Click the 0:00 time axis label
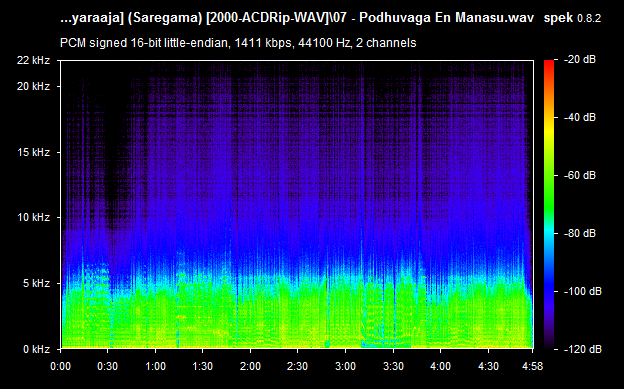The width and height of the screenshot is (624, 389). point(60,366)
